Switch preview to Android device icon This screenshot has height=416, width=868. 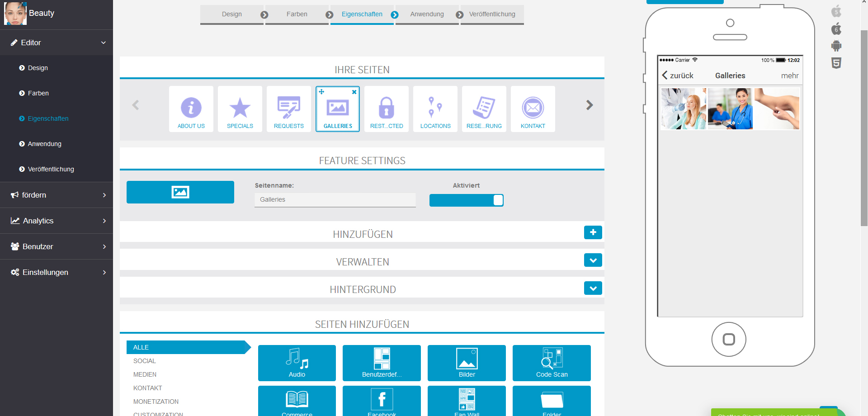click(836, 46)
